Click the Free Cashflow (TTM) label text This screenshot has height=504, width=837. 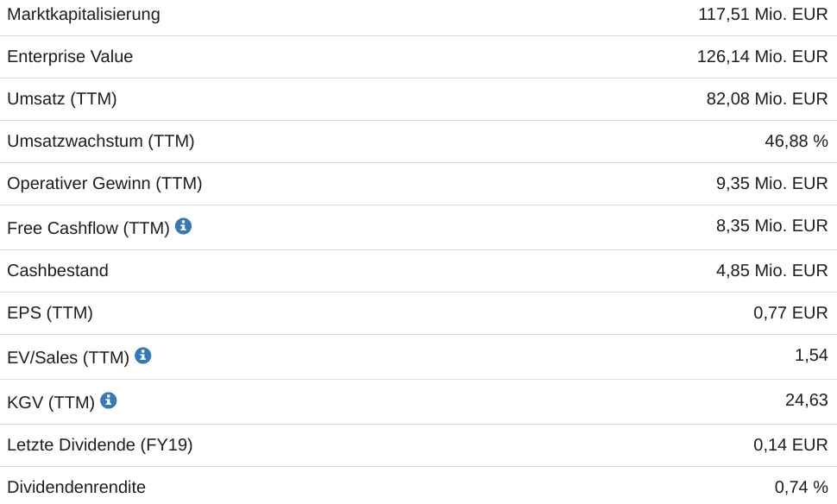pos(88,229)
